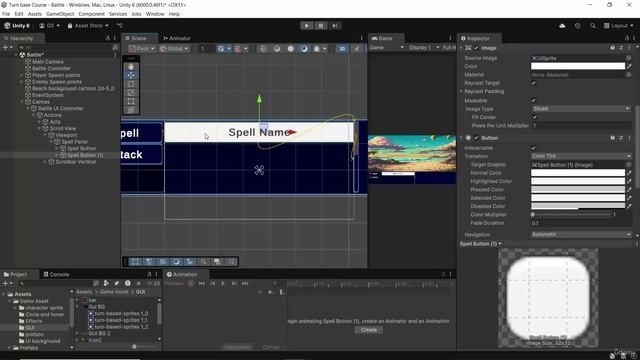Click Animation record button
Screen dimensions: 640x360
(x=190, y=283)
